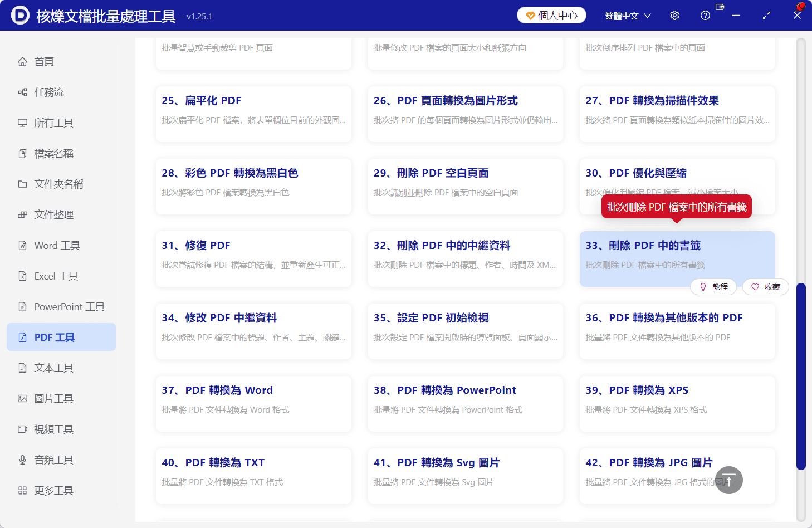Select PowerPoint 工具 in the sidebar
The height and width of the screenshot is (528, 812).
[x=61, y=307]
